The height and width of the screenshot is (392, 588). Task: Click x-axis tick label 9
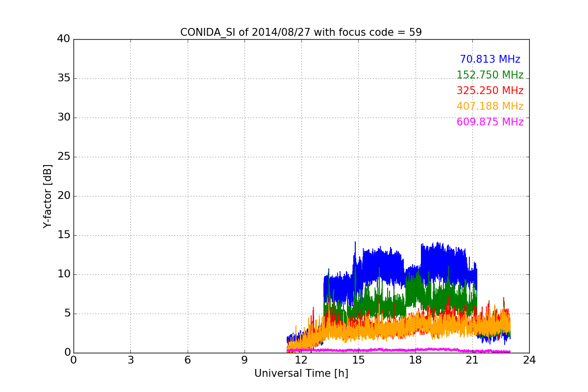point(245,360)
